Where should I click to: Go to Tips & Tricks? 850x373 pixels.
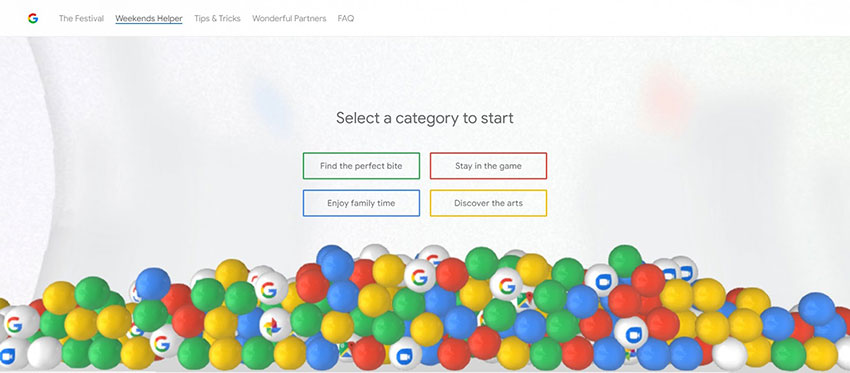[217, 18]
